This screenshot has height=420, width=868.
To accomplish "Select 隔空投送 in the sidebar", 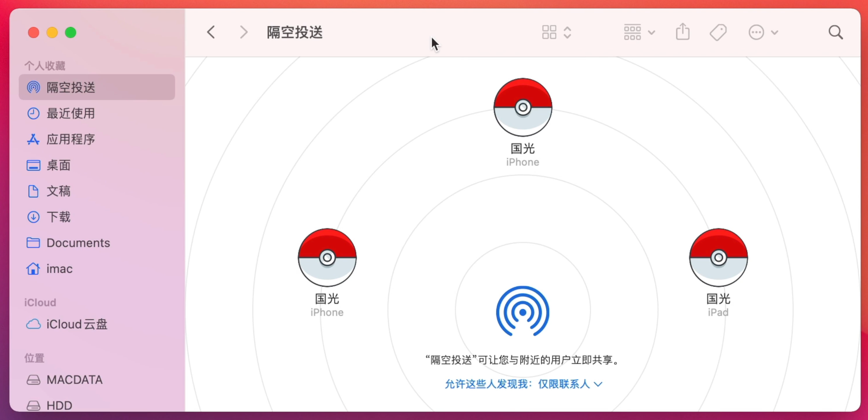I will (97, 87).
